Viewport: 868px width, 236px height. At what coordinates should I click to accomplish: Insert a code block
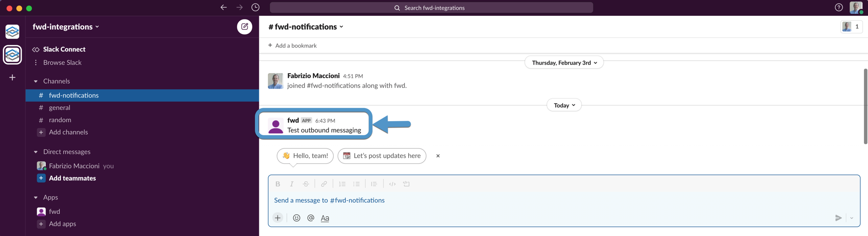point(406,184)
